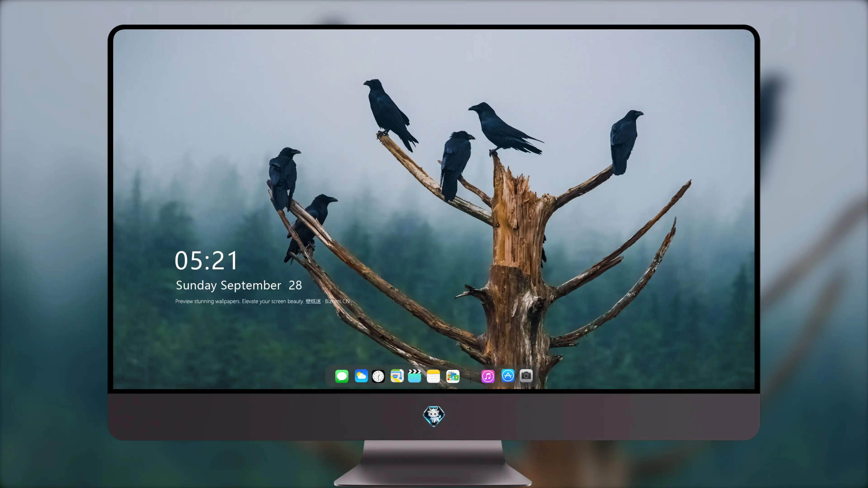Click the 'Sunday September 28' date text
Viewport: 868px width, 488px height.
click(239, 285)
